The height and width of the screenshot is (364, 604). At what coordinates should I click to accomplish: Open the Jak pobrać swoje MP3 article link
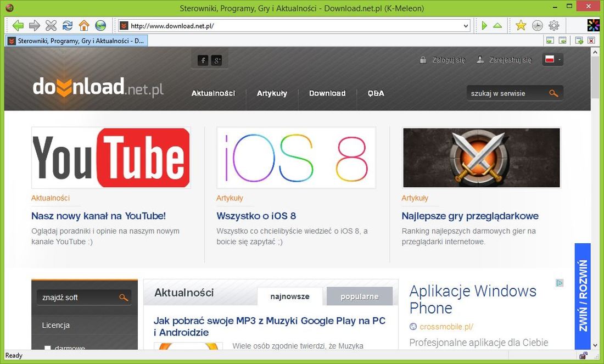tap(270, 326)
